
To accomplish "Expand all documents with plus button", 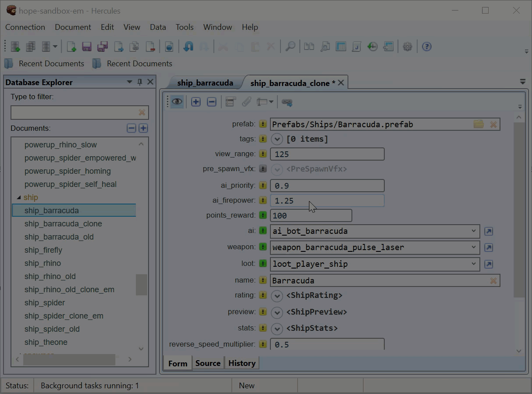I will pyautogui.click(x=143, y=129).
